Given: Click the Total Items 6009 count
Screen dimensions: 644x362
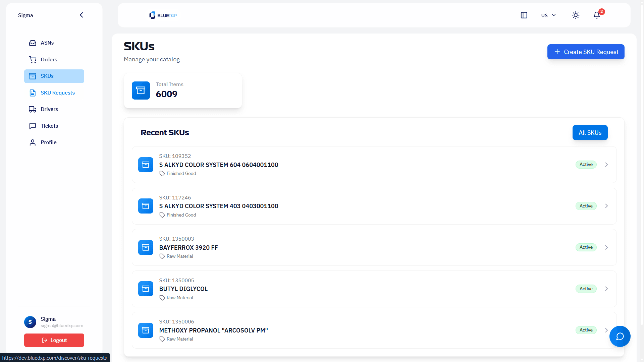Looking at the screenshot, I should point(167,94).
